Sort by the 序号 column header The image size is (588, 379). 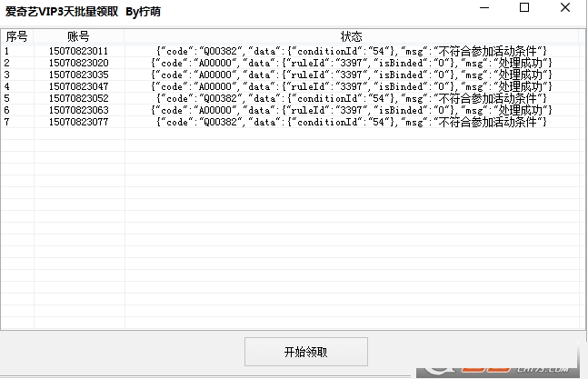coord(17,36)
